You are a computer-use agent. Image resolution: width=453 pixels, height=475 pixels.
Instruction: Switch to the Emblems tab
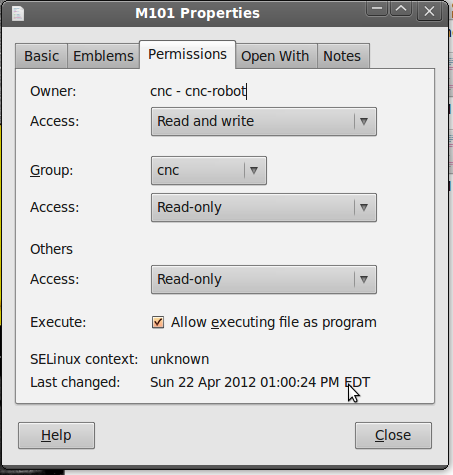(x=103, y=56)
